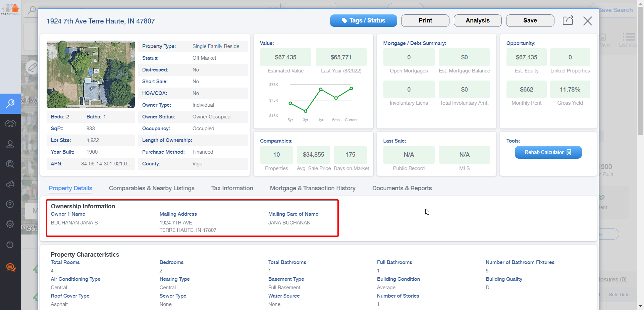Click the $662 Monthly Rent card

[527, 90]
